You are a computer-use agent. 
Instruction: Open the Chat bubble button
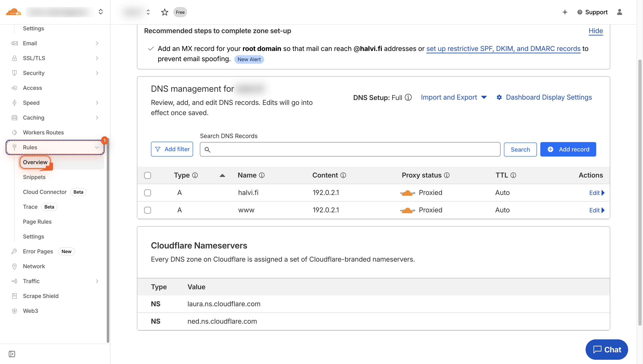[606, 349]
